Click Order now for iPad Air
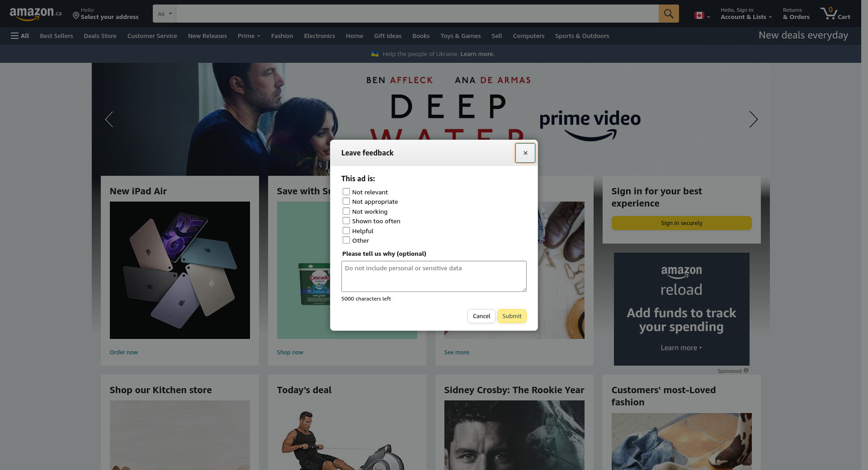Screen dimensions: 868x470 pyautogui.click(x=124, y=352)
